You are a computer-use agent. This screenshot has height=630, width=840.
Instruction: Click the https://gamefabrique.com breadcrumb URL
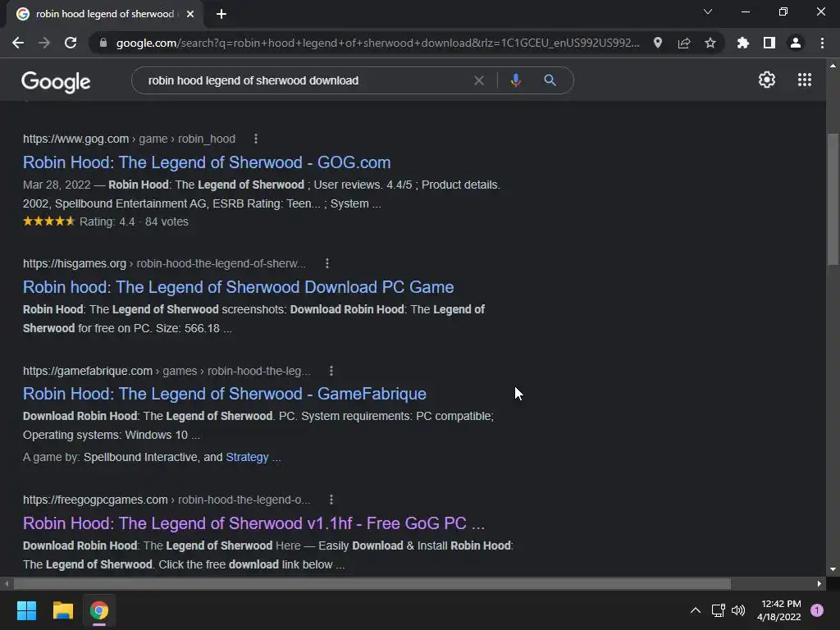click(87, 371)
